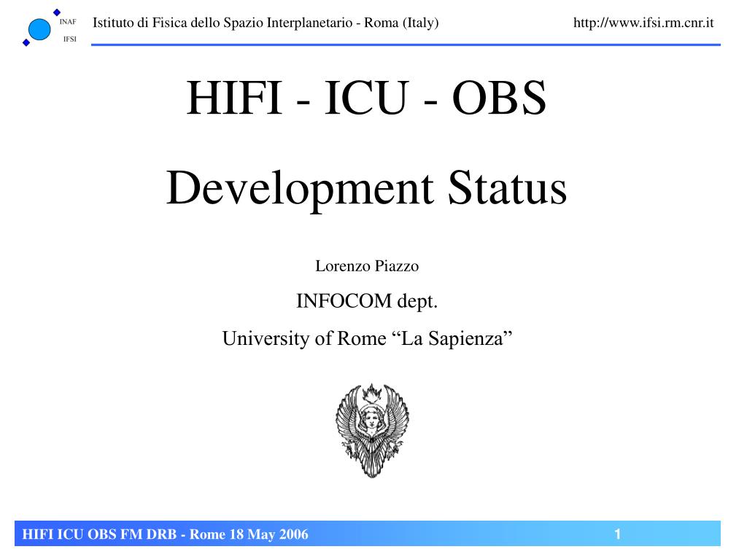
Task: Click the 'INFOCOM dept.' line
Action: [367, 301]
